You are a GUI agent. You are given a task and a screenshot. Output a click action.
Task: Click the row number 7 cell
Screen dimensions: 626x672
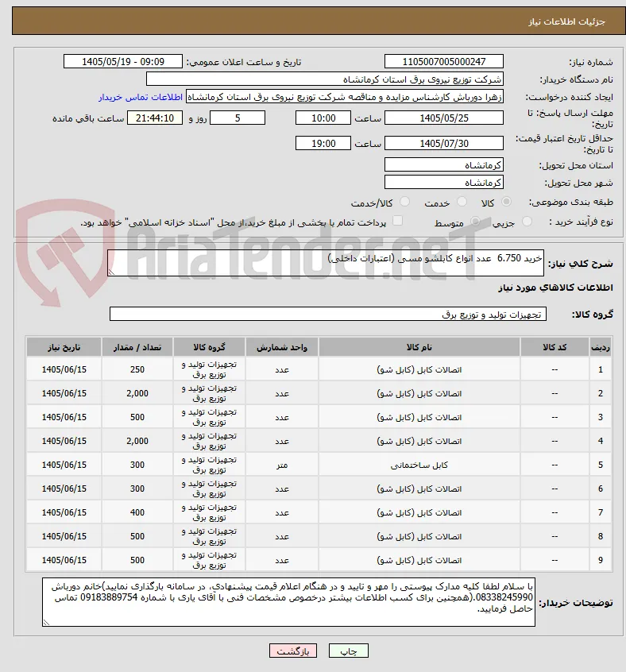[x=601, y=512]
